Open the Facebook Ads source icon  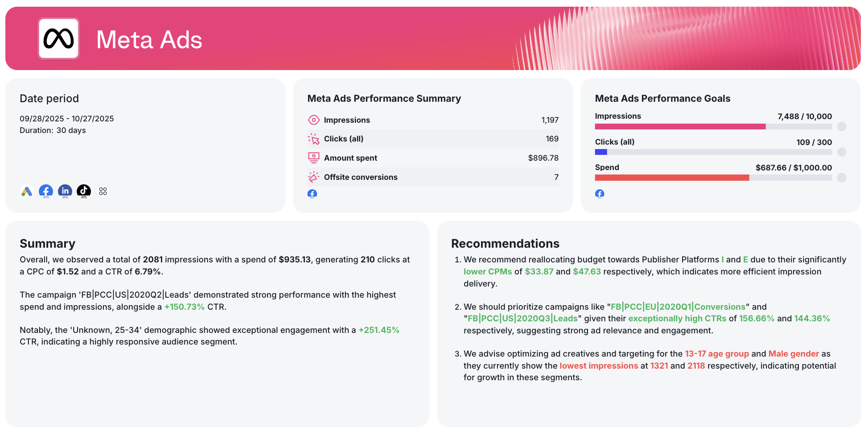point(46,191)
